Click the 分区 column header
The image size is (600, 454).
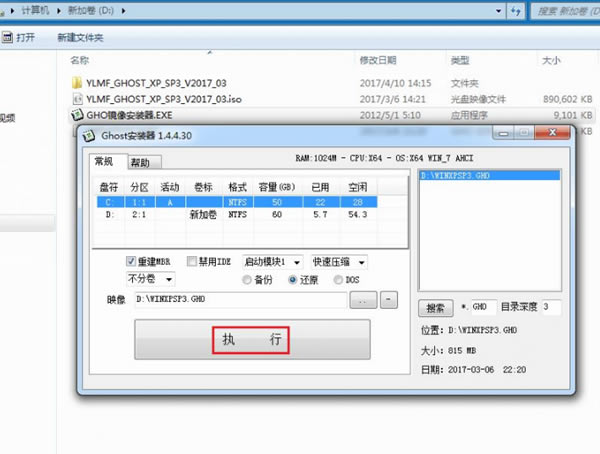[140, 187]
